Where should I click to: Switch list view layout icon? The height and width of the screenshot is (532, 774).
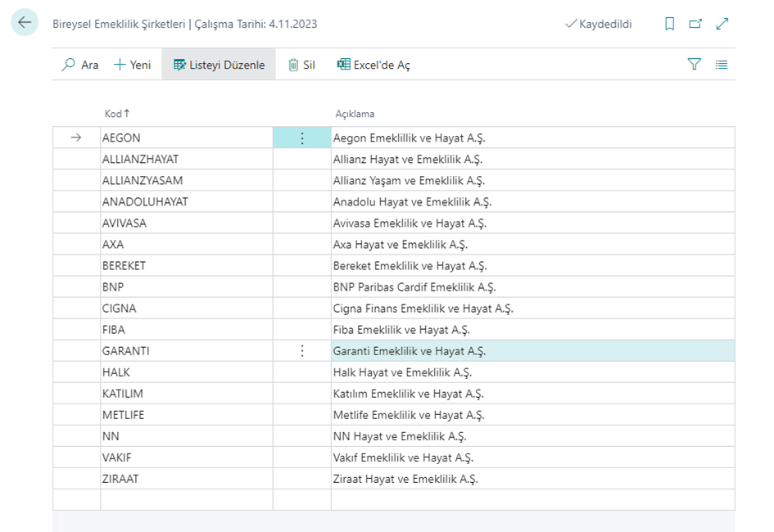722,65
